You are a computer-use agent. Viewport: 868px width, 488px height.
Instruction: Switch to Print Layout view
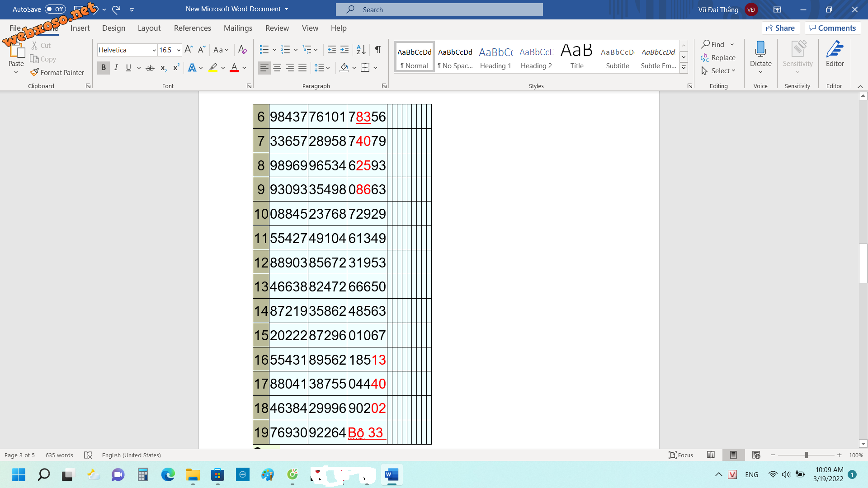733,455
